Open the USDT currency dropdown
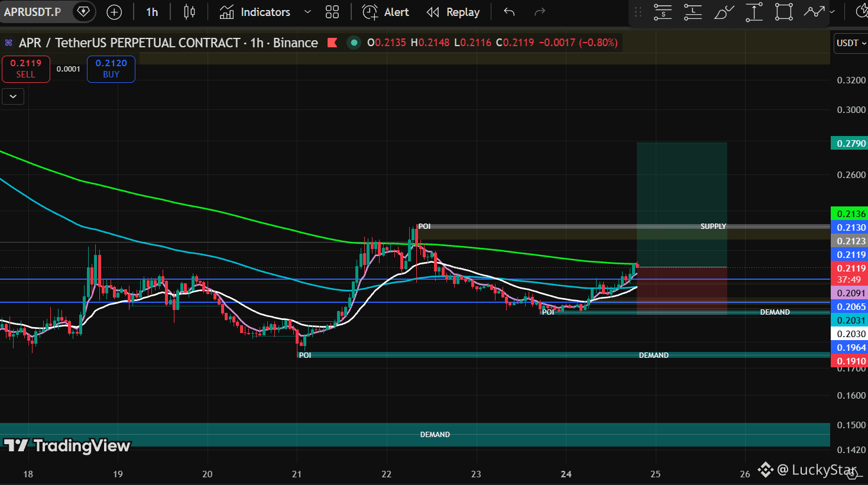The width and height of the screenshot is (868, 485). coord(850,43)
